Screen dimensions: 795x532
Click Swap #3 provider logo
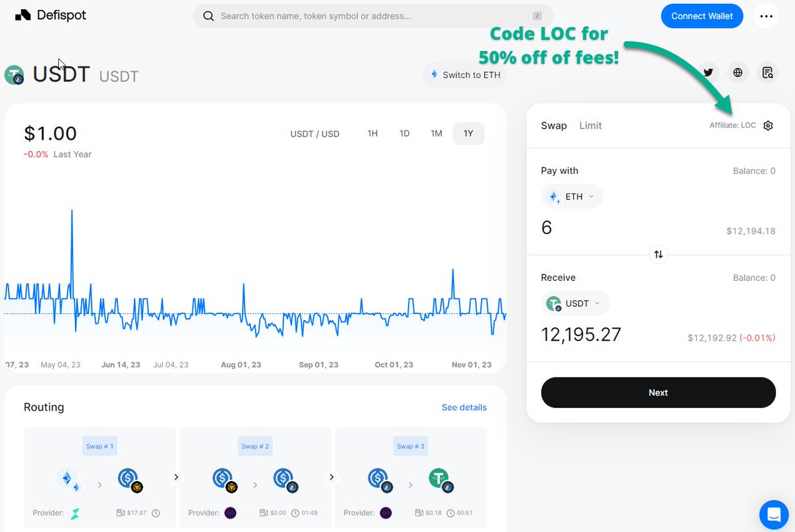pyautogui.click(x=386, y=513)
